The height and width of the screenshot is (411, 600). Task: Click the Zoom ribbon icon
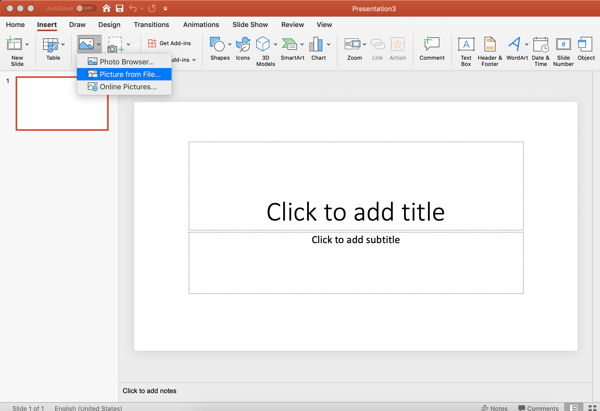352,44
